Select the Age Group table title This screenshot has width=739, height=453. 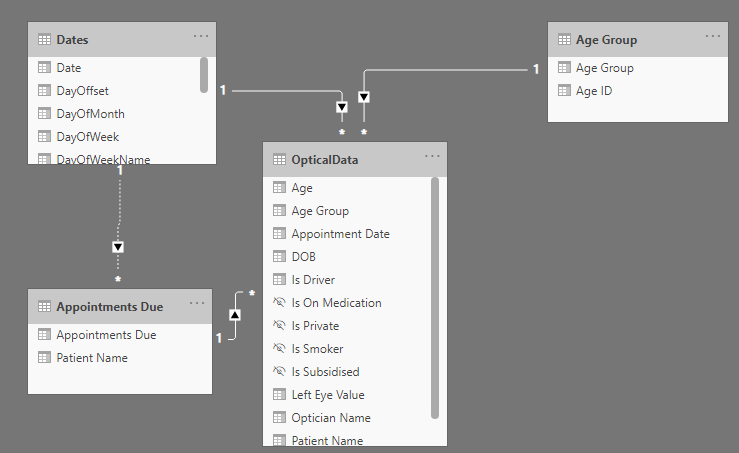pyautogui.click(x=606, y=40)
